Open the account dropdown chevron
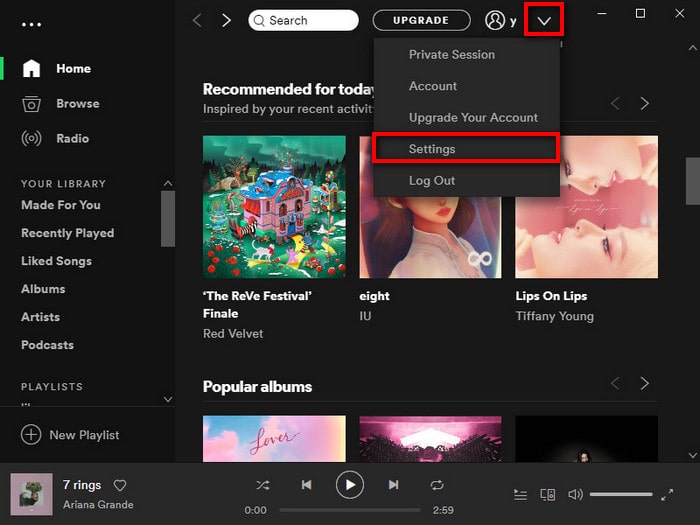Screen dimensions: 700x525 (544, 20)
